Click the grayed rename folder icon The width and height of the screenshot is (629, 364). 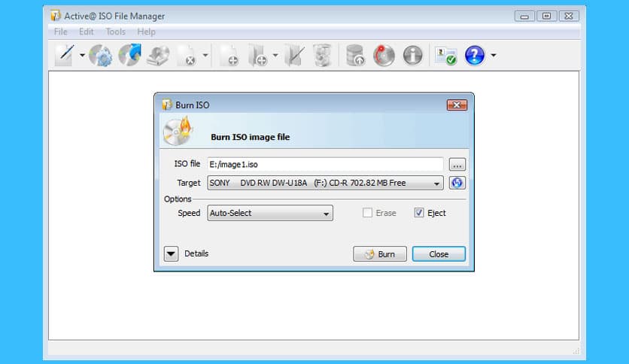tap(294, 56)
